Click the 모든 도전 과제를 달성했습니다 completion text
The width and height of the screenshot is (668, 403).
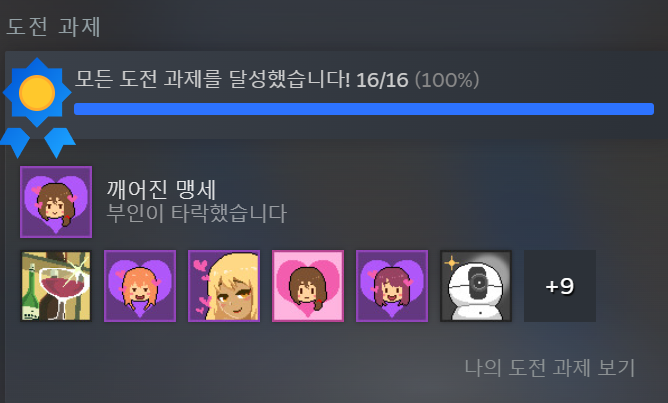coord(213,79)
